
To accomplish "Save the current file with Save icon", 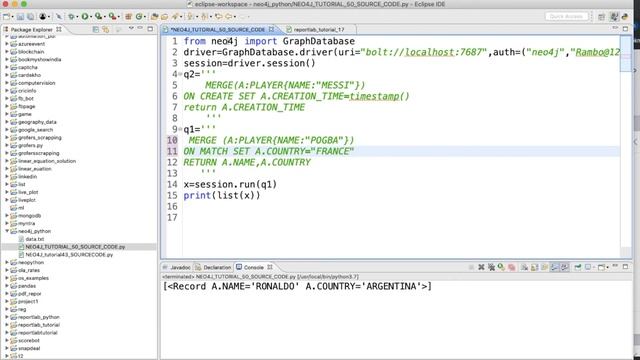I will coord(20,16).
